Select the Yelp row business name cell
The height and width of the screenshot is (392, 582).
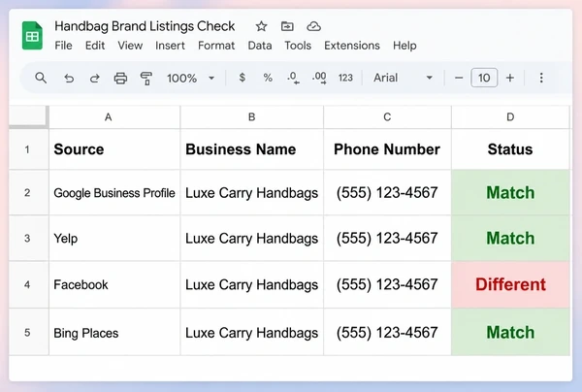251,239
